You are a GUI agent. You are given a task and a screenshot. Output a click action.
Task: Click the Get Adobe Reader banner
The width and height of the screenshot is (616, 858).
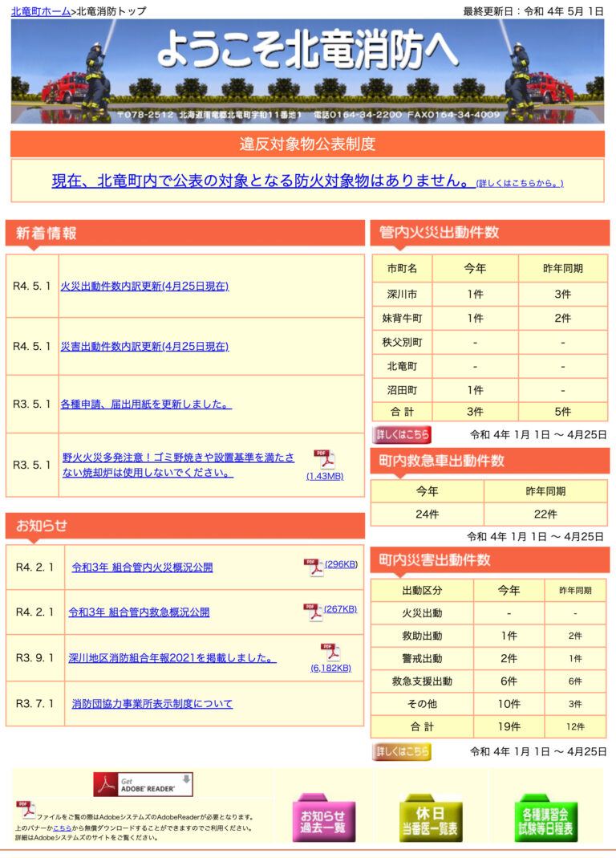point(143,784)
